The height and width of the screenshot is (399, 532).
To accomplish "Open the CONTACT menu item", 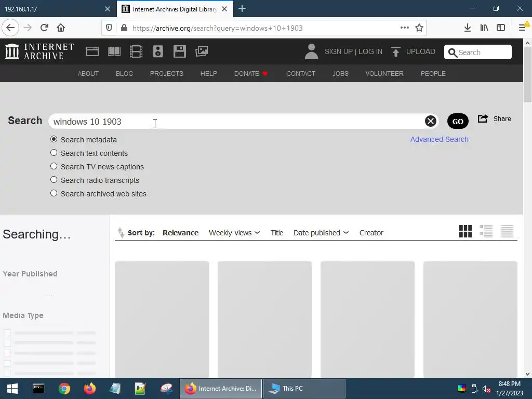I will [x=301, y=74].
